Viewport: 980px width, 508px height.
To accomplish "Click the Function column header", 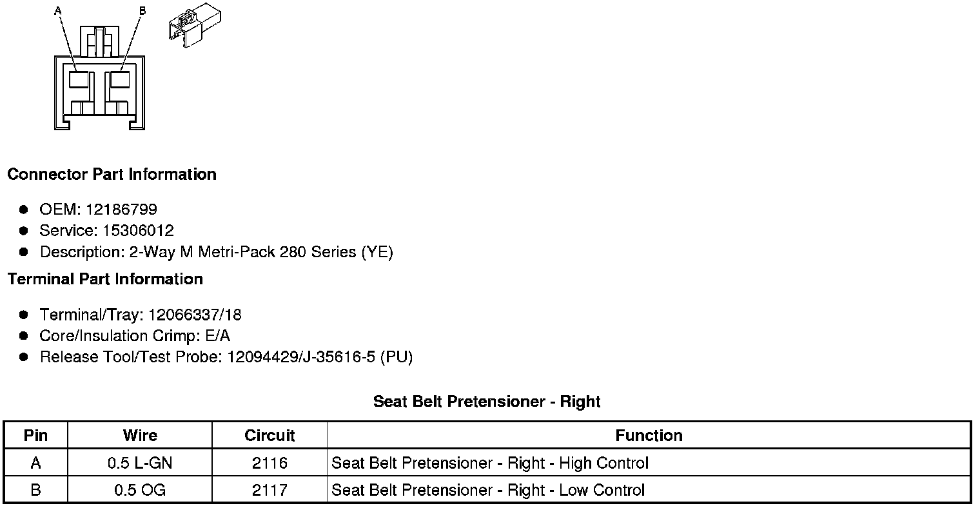I will (x=649, y=435).
